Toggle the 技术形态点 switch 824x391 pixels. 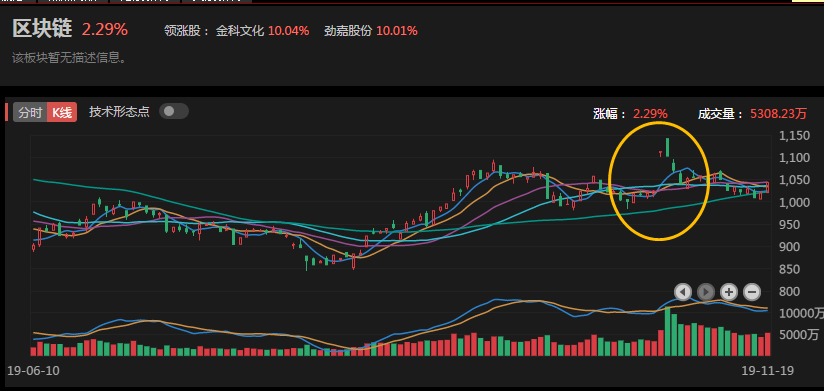click(x=173, y=111)
